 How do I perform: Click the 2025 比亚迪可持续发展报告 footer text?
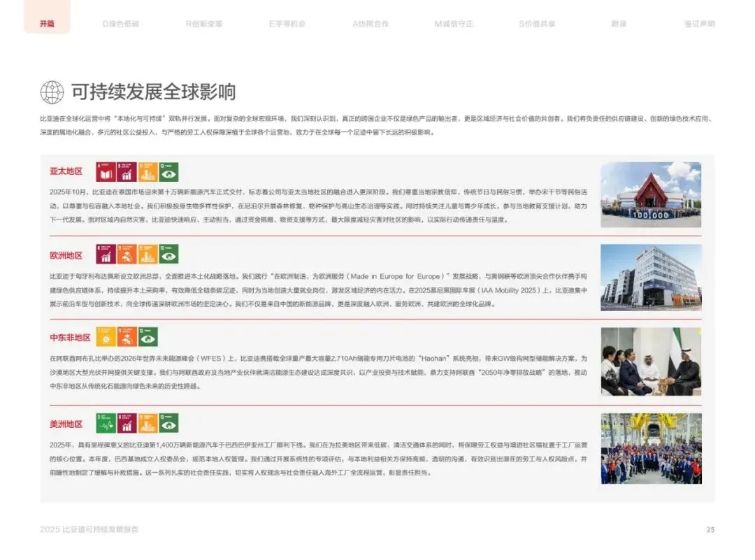(89, 529)
